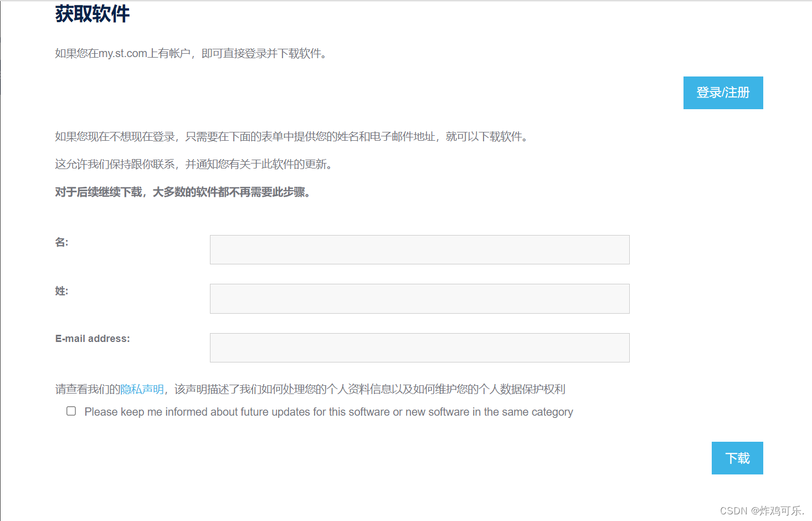Click the CSDN @炸鸡可乐 watermark text
This screenshot has height=521, width=812.
[760, 510]
